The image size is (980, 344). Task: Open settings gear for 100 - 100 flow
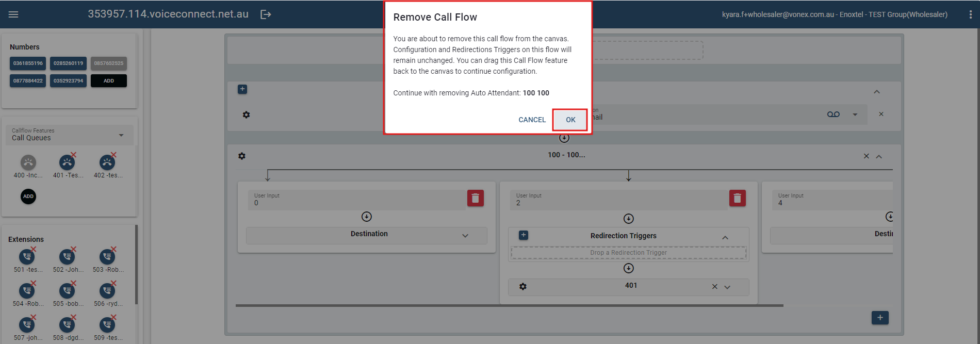click(242, 156)
